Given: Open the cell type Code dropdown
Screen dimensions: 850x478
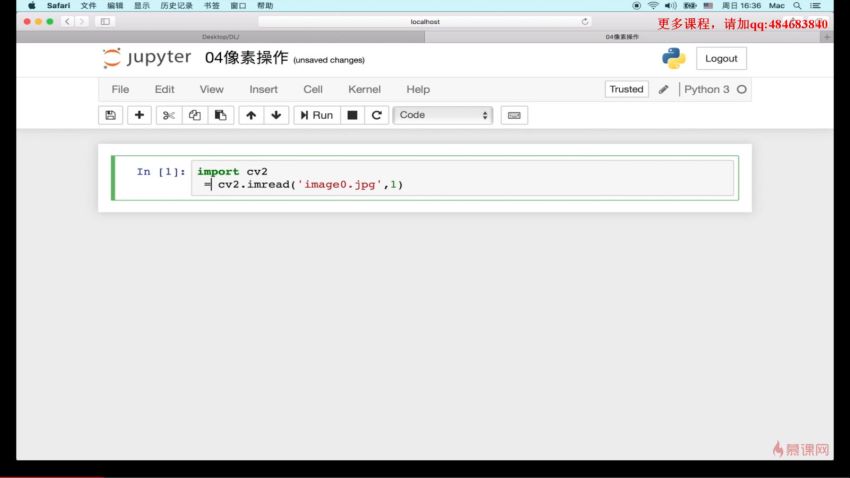Looking at the screenshot, I should tap(443, 115).
